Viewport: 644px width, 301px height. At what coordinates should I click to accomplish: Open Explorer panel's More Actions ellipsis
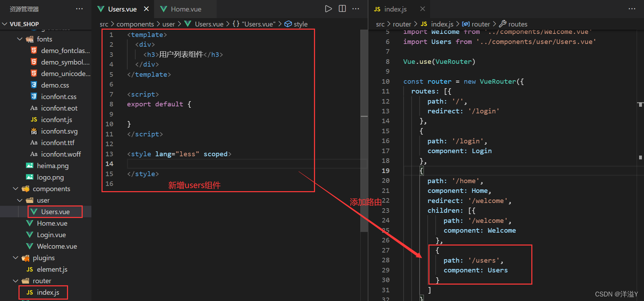80,9
